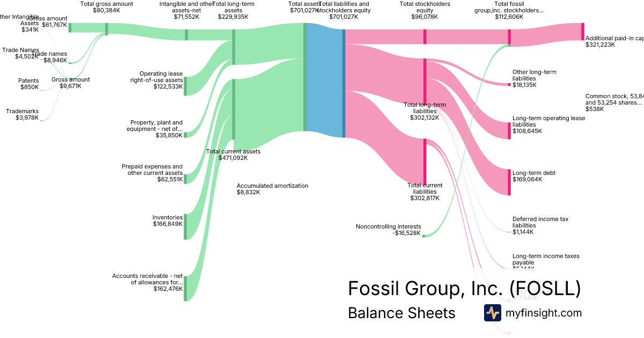Select the Property, plant and equipment label
This screenshot has height=338, width=644.
(x=155, y=129)
